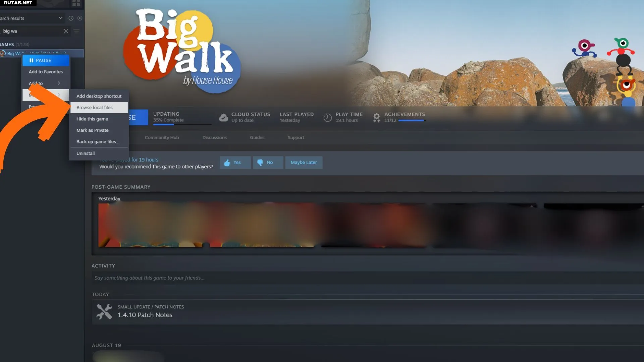Click the 'PLAY TIME 19.1 hours' text
Image resolution: width=644 pixels, height=362 pixels.
(x=349, y=117)
